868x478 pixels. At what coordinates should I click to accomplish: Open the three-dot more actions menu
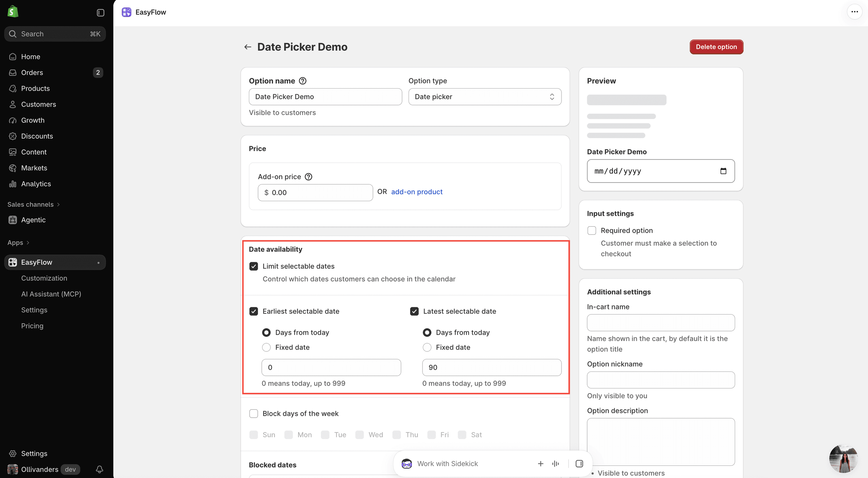coord(854,12)
